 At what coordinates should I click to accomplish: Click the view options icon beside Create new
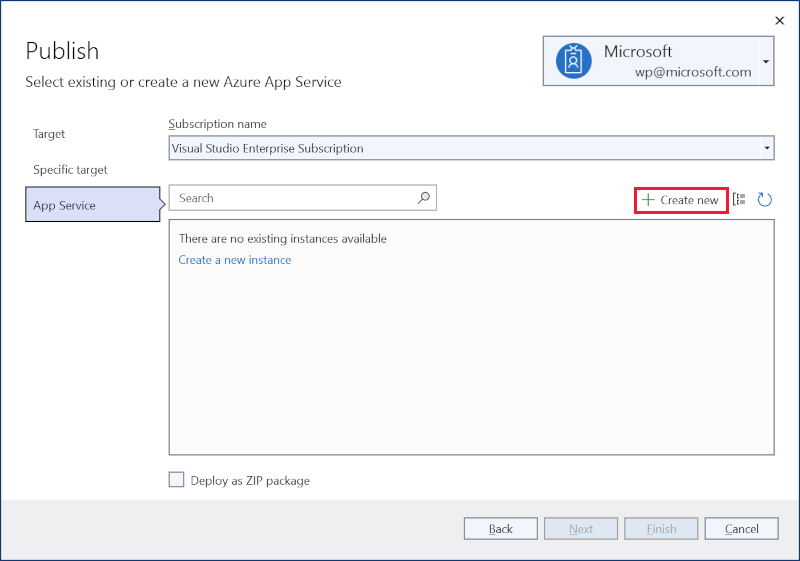(739, 200)
